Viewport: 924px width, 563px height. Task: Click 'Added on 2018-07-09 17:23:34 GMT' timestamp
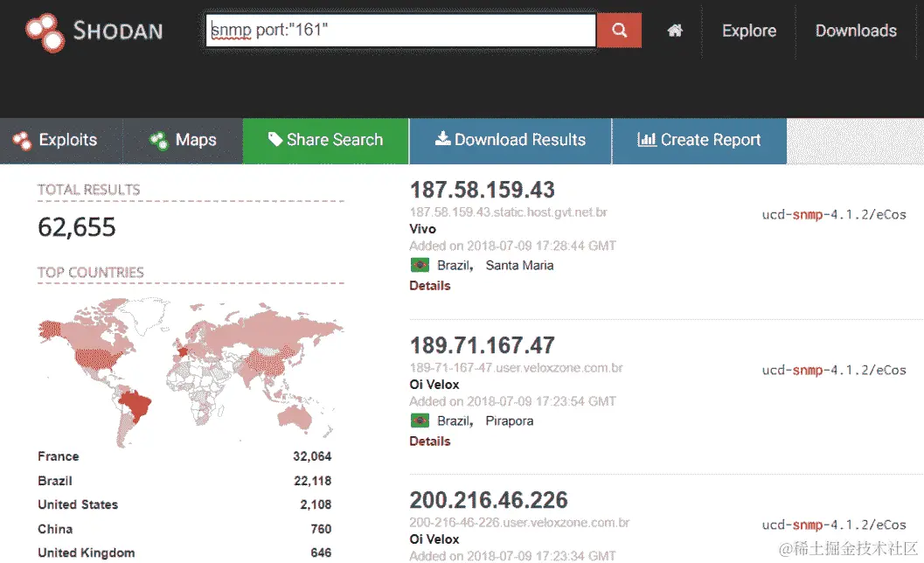(x=512, y=556)
